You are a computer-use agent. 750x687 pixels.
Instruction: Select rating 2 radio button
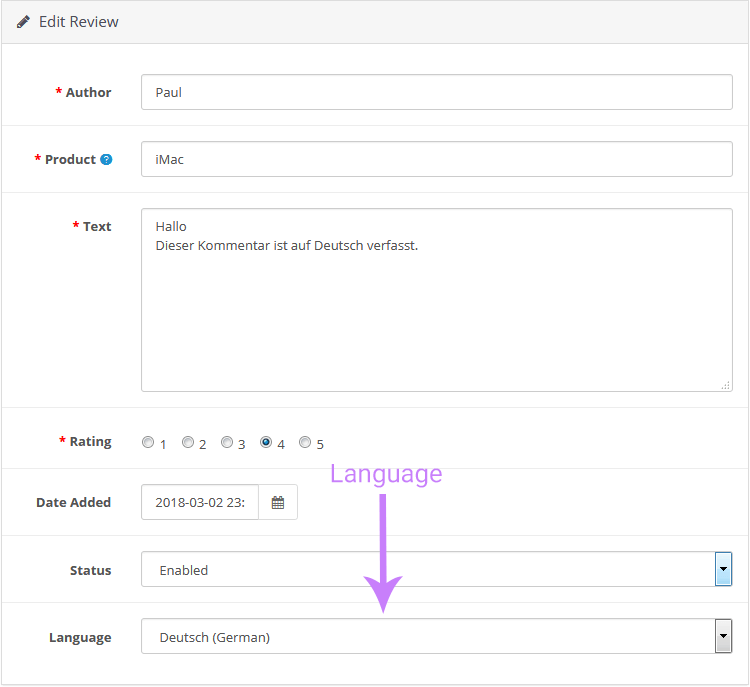click(188, 443)
